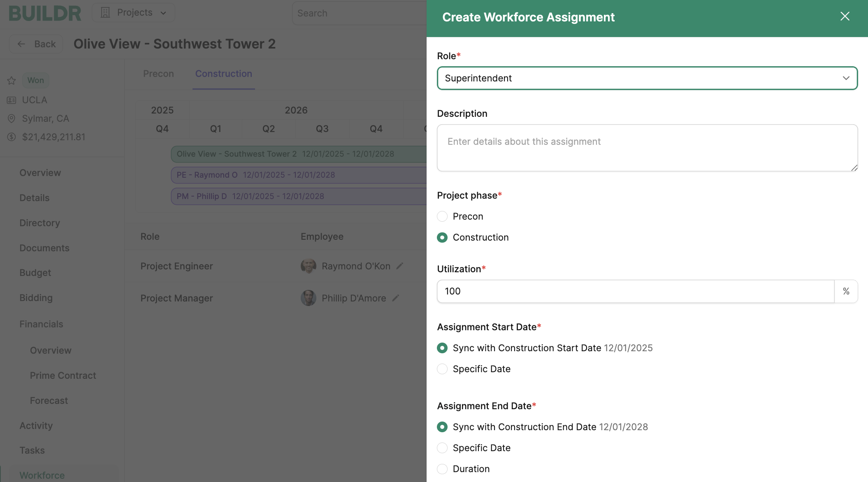Screen dimensions: 868x482
Task: Choose Specific Date for Assignment Start Date
Action: (x=442, y=369)
